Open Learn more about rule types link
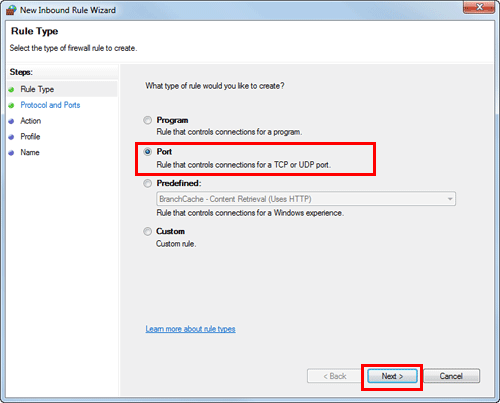 pos(190,329)
